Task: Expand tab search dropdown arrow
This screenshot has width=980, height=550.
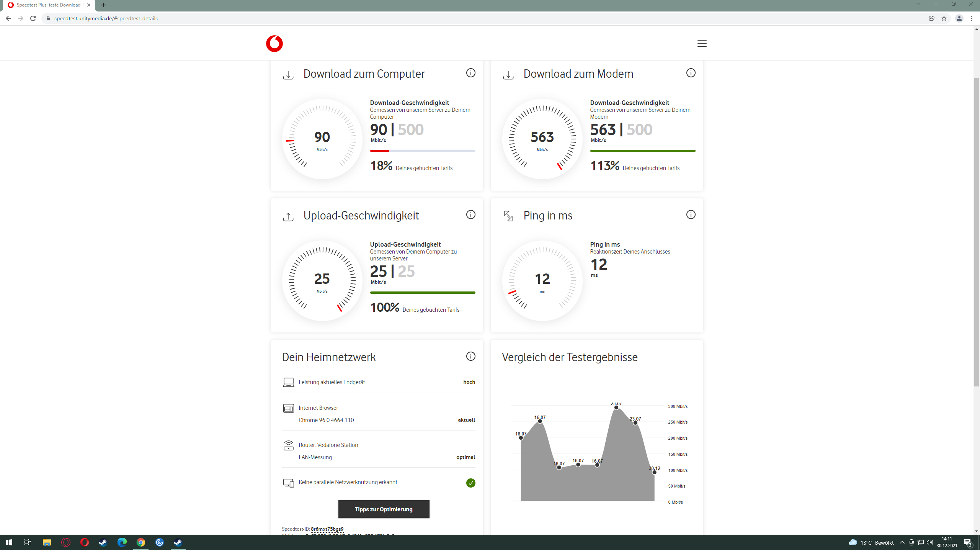Action: point(918,4)
